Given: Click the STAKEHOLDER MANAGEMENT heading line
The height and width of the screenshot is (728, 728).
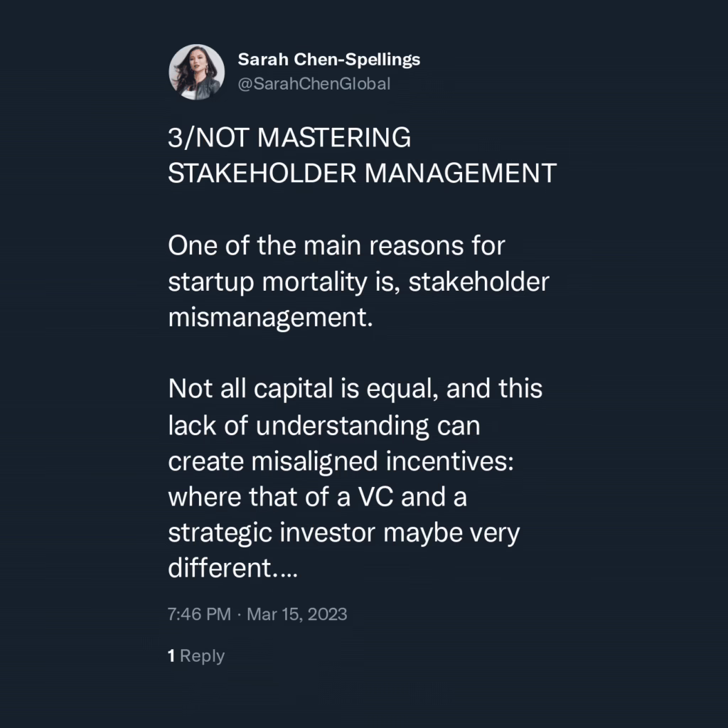Looking at the screenshot, I should 362,173.
